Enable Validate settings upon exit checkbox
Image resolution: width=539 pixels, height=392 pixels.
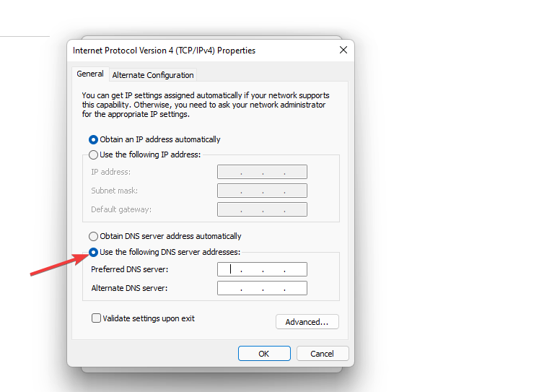point(96,318)
